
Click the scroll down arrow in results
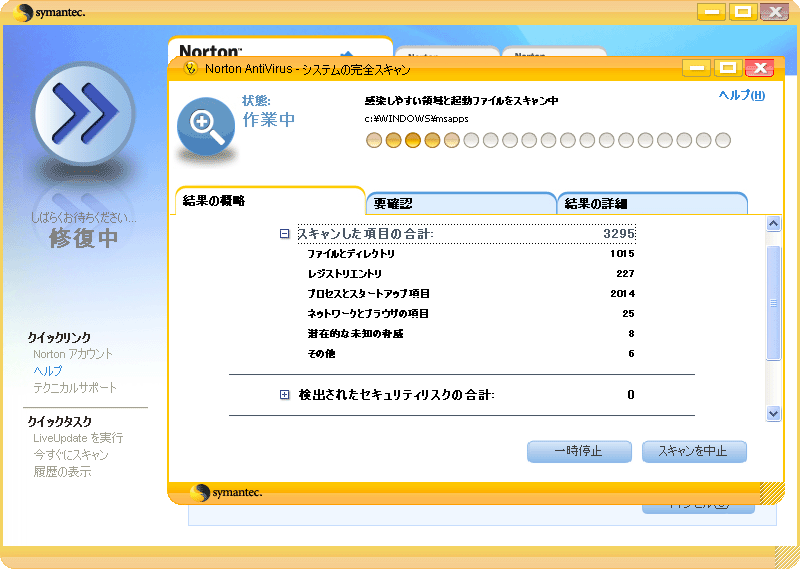[x=773, y=413]
